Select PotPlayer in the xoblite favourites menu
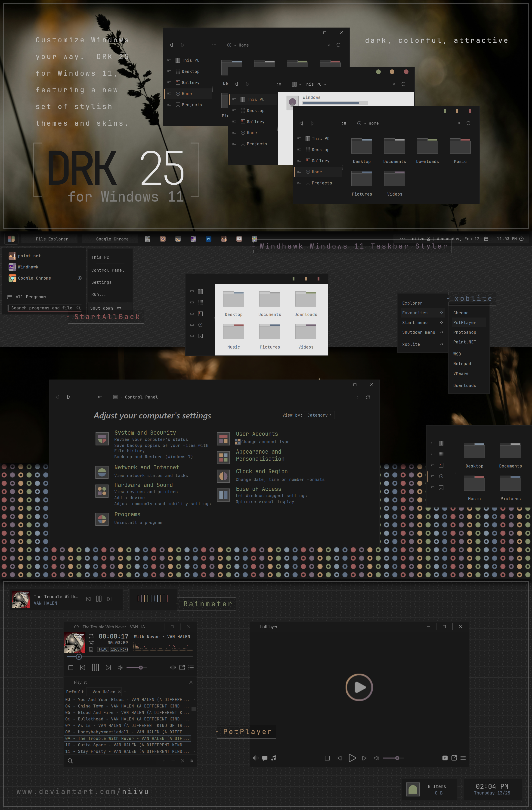 coord(464,322)
